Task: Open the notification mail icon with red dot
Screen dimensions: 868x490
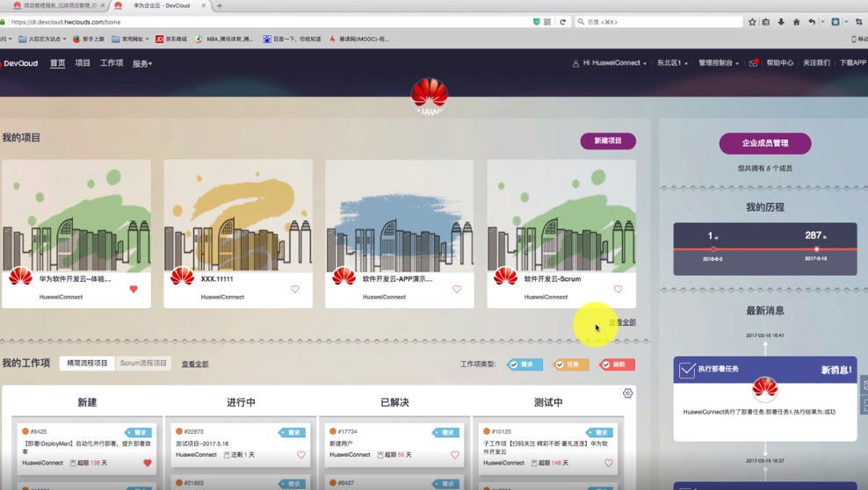Action: (753, 63)
